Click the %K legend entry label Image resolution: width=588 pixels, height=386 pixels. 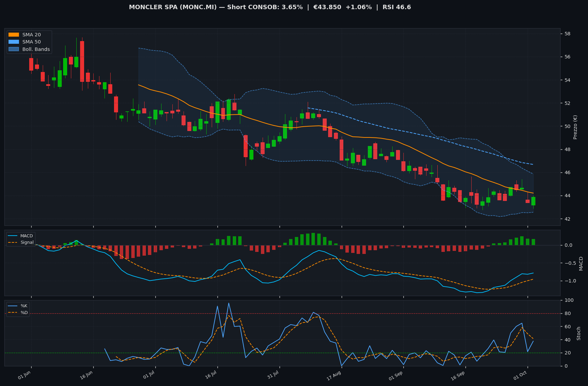[24, 306]
